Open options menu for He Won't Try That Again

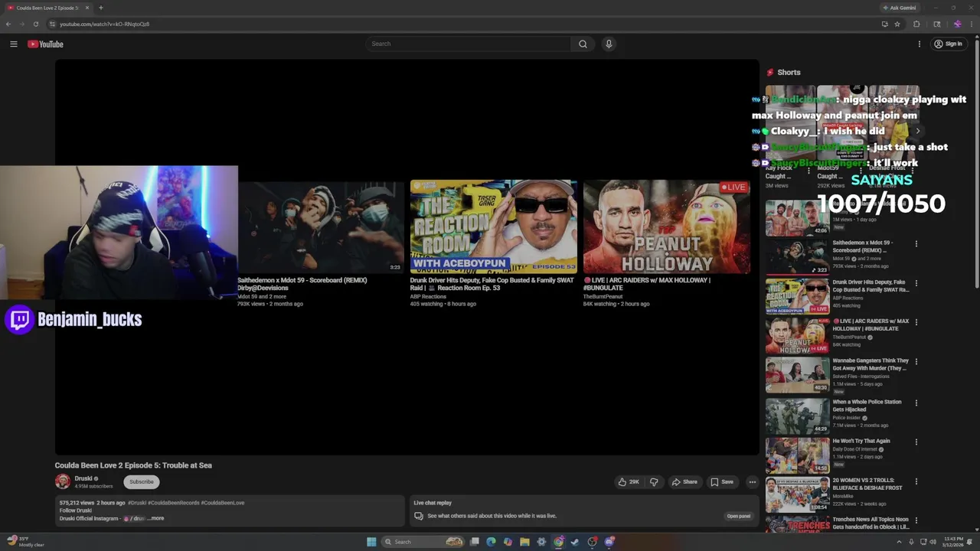pyautogui.click(x=916, y=442)
